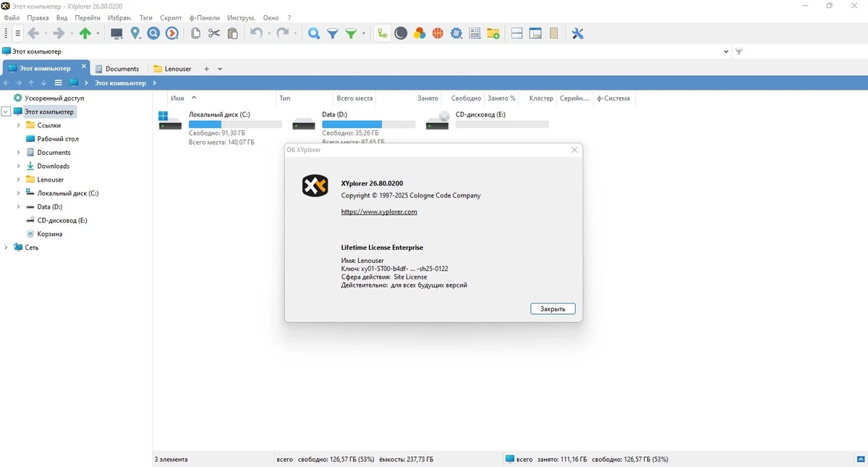Click the Data (D:) usage bar
868x467 pixels.
click(369, 125)
